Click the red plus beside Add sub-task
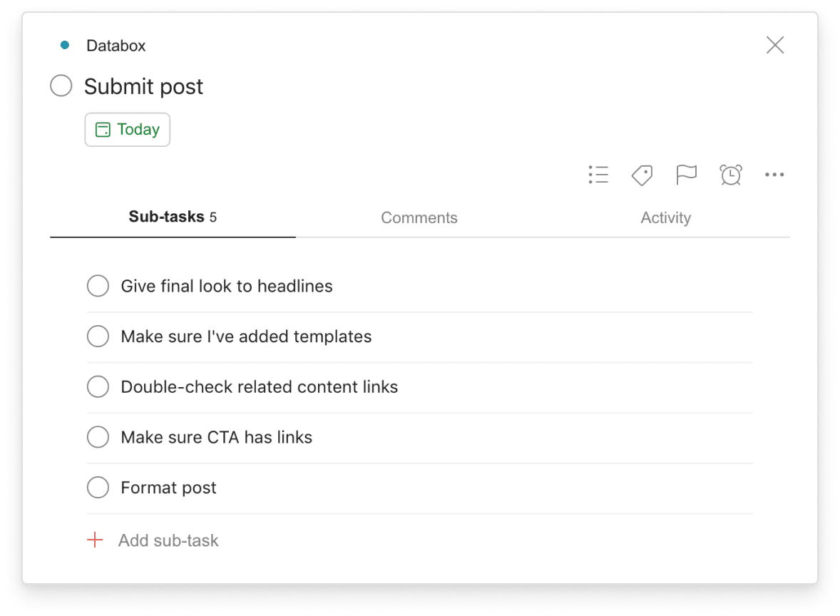The width and height of the screenshot is (840, 616). (94, 540)
